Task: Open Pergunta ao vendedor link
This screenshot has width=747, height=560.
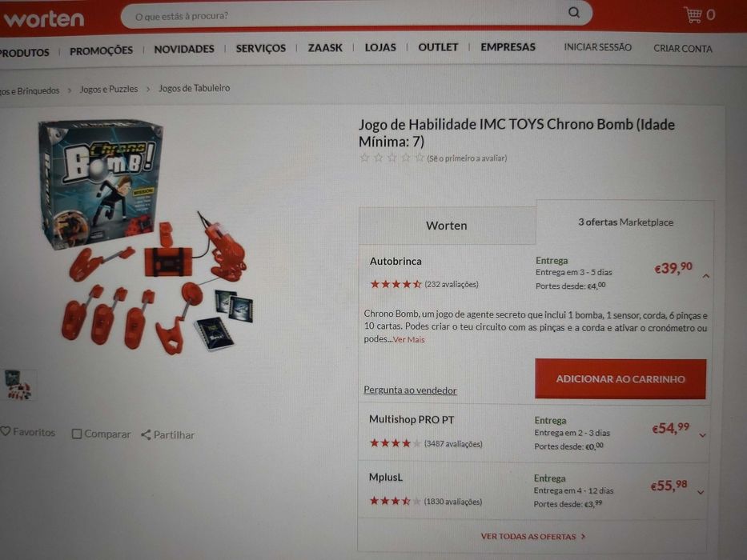Action: 410,390
